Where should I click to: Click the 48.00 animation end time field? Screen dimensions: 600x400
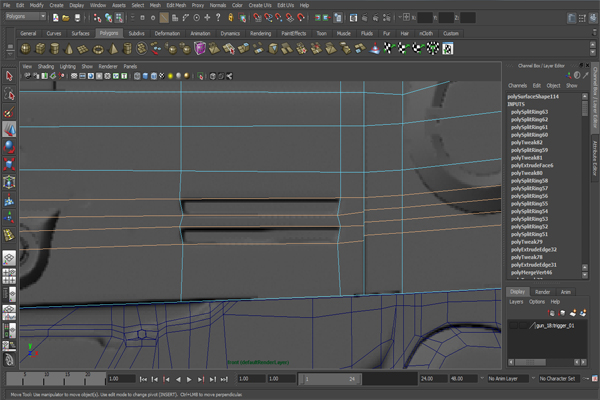(463, 379)
